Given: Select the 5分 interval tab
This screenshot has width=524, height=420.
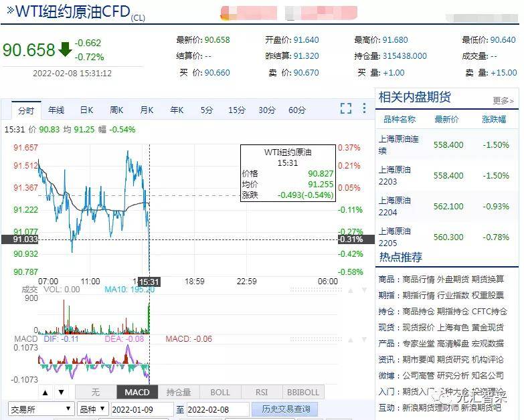Looking at the screenshot, I should tap(207, 110).
